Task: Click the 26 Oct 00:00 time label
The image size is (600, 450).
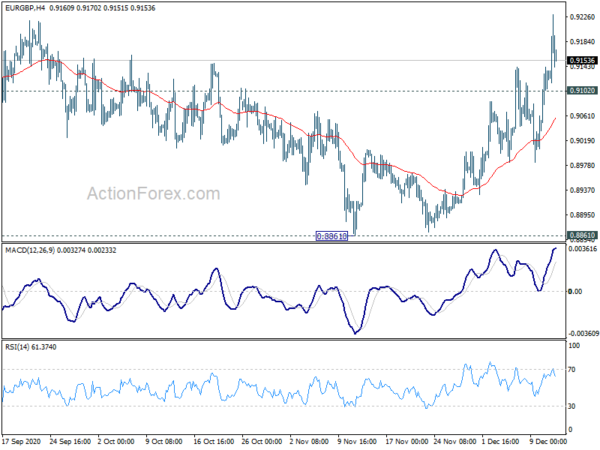Action: pyautogui.click(x=262, y=441)
